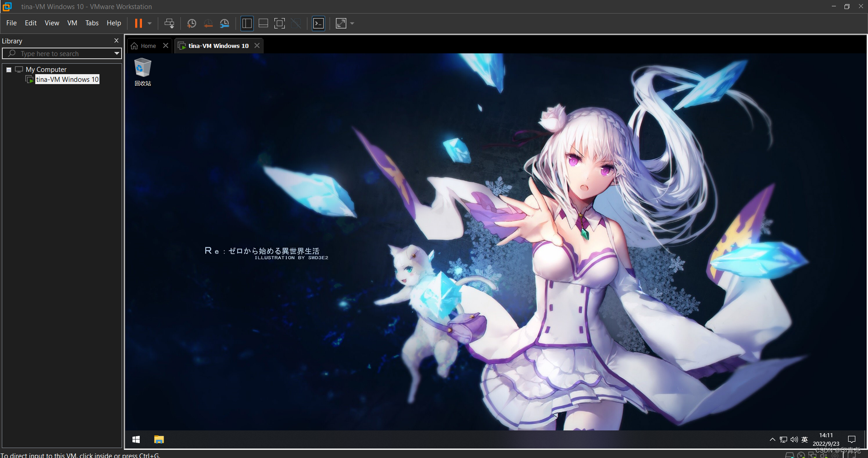The image size is (868, 458).
Task: Open the guest notification center
Action: (x=852, y=439)
